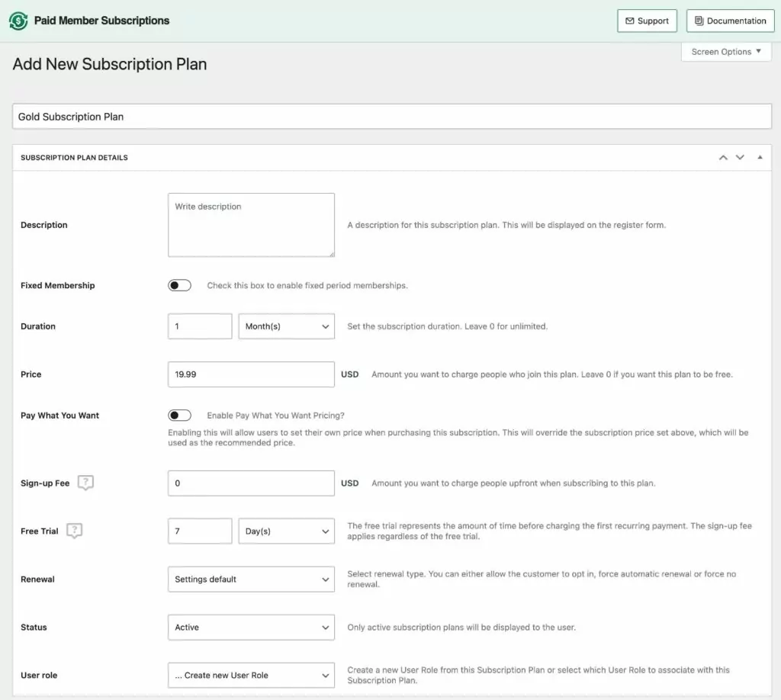Click the Status field label
The image size is (781, 700).
click(34, 628)
